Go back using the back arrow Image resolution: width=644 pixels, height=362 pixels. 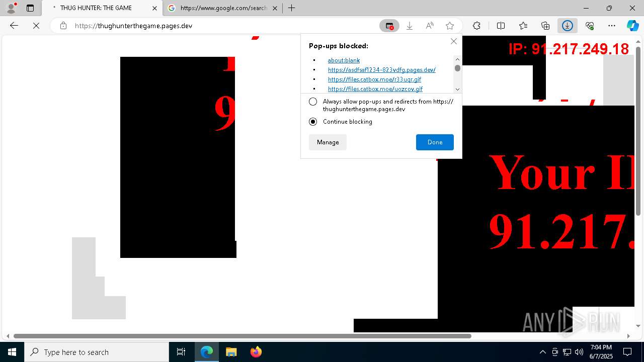coord(14,26)
